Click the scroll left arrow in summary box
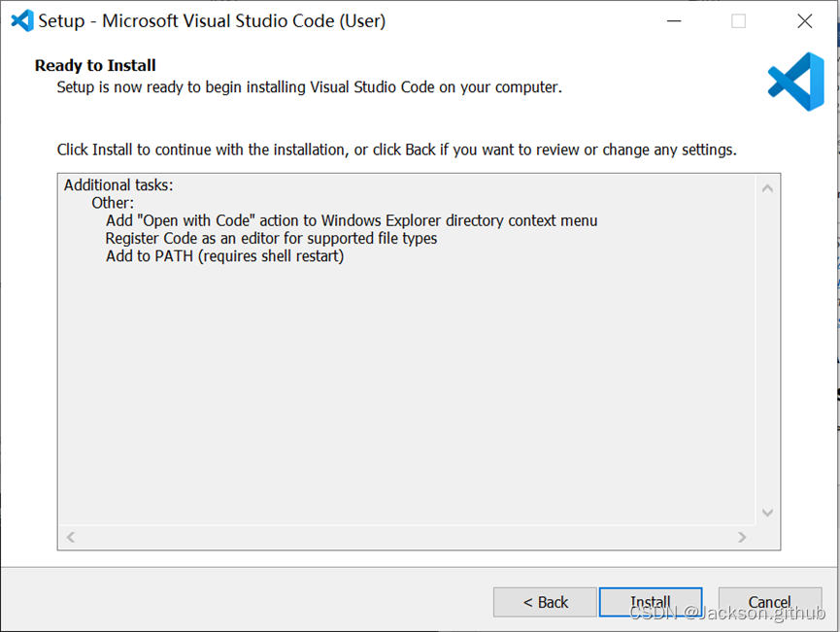The height and width of the screenshot is (632, 840). pos(71,537)
